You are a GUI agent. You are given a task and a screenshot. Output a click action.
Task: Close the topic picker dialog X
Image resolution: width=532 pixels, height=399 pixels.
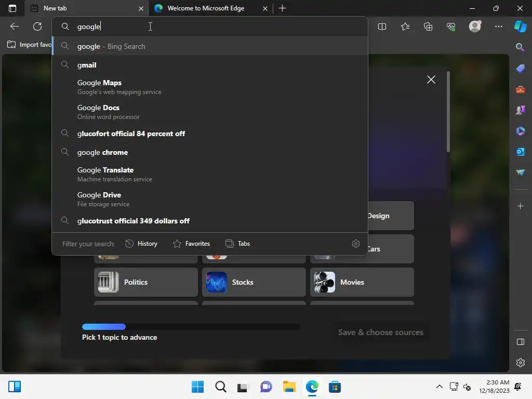point(431,79)
